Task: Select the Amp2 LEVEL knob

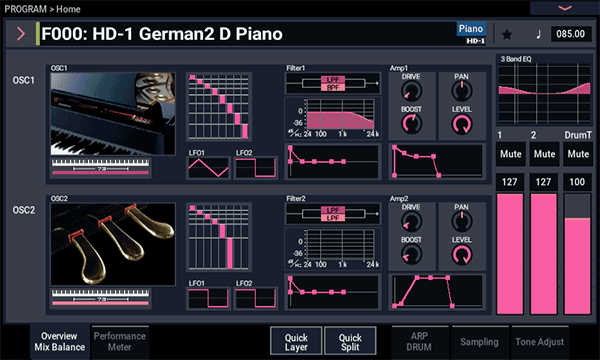Action: point(462,254)
